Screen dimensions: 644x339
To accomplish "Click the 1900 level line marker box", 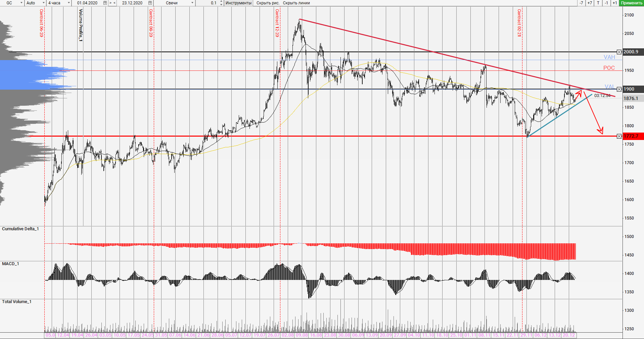I will coord(619,89).
